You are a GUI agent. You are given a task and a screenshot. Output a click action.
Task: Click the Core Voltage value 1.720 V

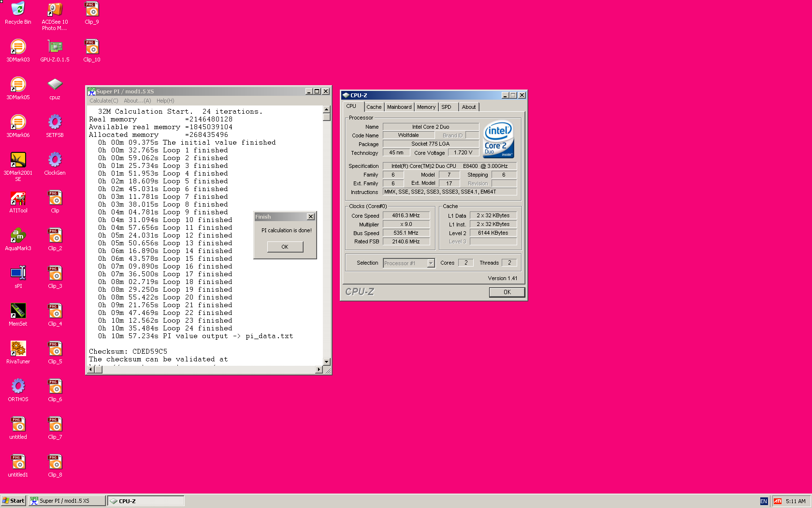(463, 152)
